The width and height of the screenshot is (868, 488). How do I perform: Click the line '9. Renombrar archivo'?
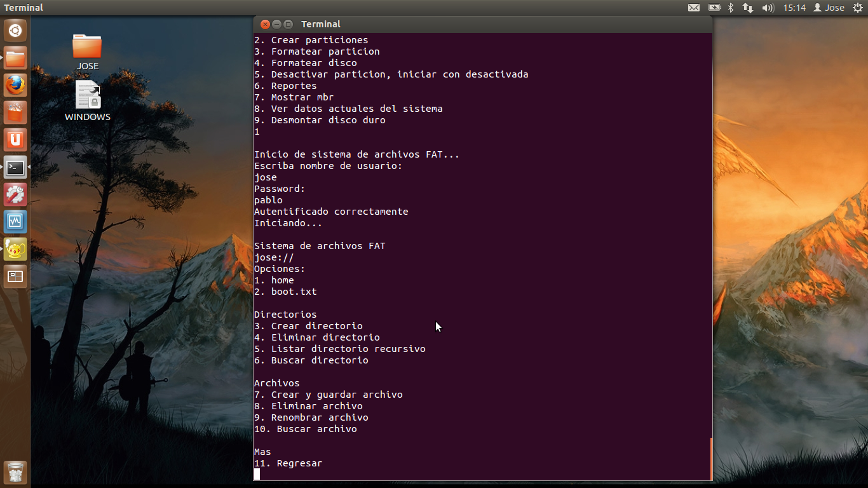[x=311, y=417]
